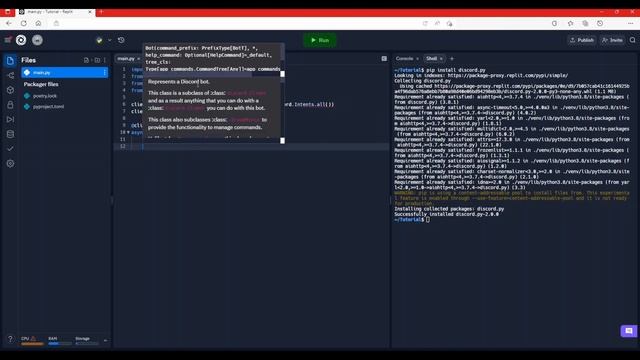Click the green Run button
Screen dimensions: 640x360
click(320, 40)
